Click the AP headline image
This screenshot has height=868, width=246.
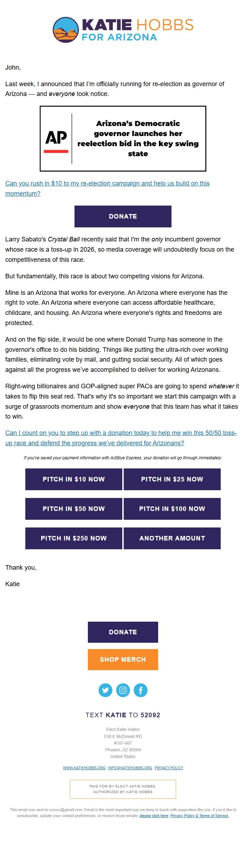pos(123,138)
